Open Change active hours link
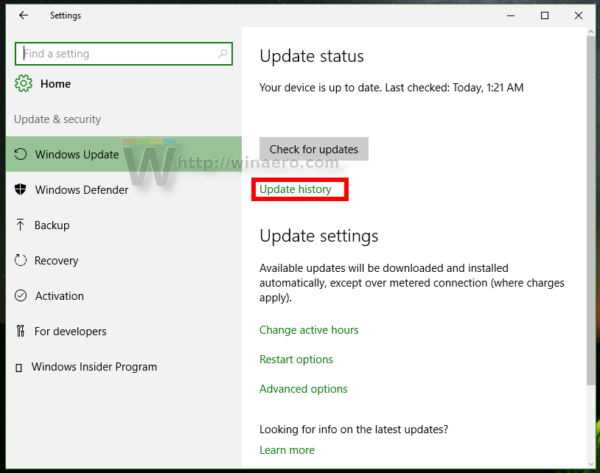This screenshot has height=473, width=600. pos(308,330)
